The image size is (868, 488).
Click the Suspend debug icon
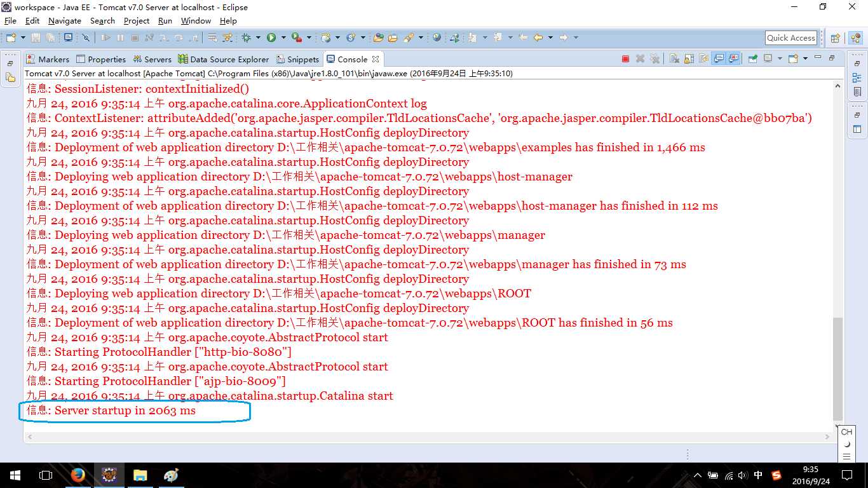[120, 38]
